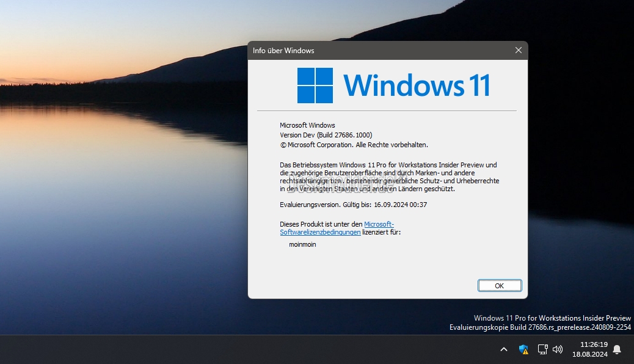Image resolution: width=634 pixels, height=364 pixels.
Task: Close the Info über Windows dialog
Action: (x=519, y=51)
